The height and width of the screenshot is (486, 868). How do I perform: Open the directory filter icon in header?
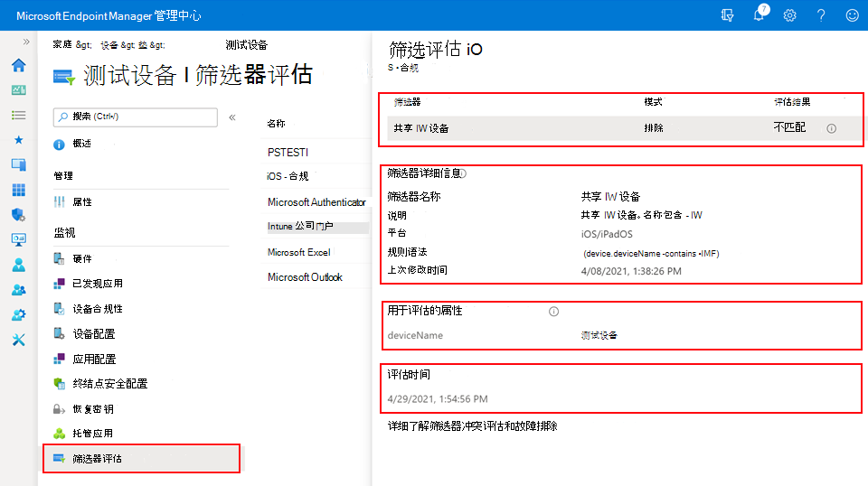click(727, 15)
